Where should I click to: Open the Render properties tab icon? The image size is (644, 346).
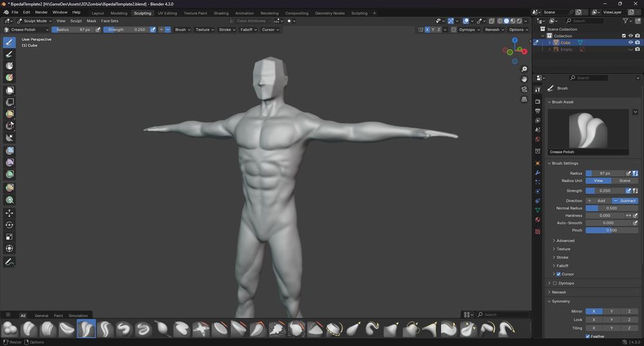pyautogui.click(x=538, y=101)
